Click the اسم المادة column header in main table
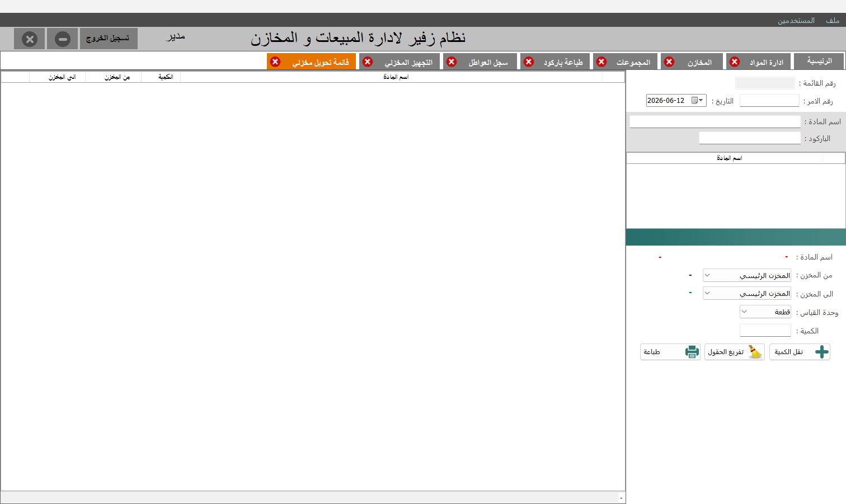This screenshot has width=846, height=504. 392,77
